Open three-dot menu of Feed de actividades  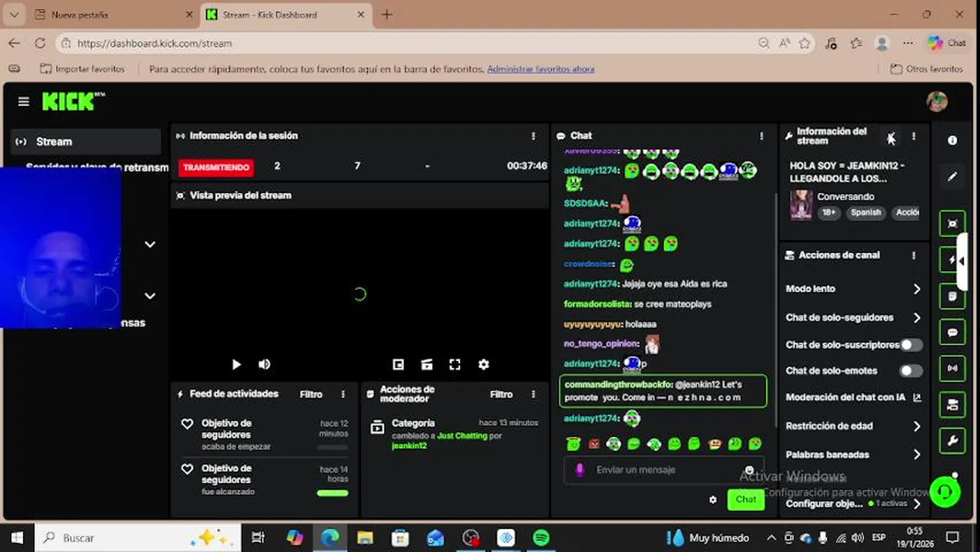[344, 394]
